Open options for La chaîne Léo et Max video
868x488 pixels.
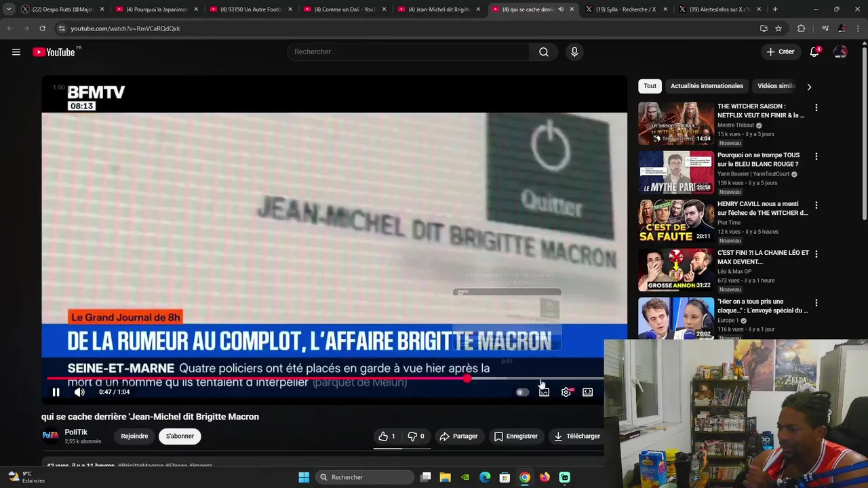click(816, 254)
